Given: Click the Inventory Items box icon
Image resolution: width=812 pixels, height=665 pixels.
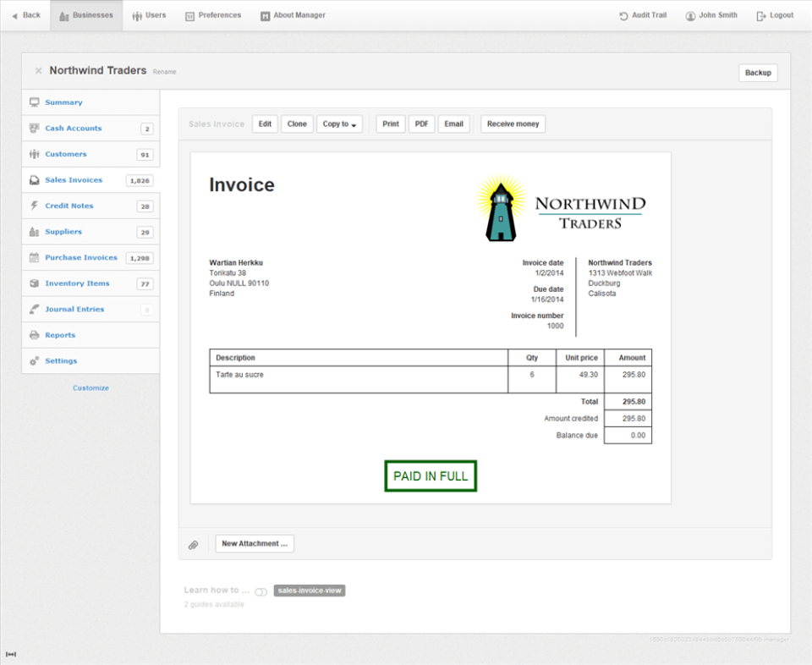Looking at the screenshot, I should 34,283.
